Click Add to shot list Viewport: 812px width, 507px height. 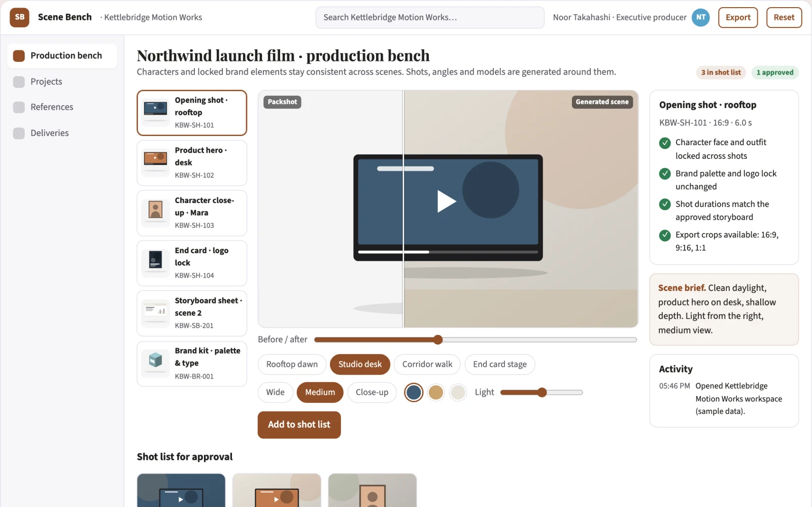point(299,425)
